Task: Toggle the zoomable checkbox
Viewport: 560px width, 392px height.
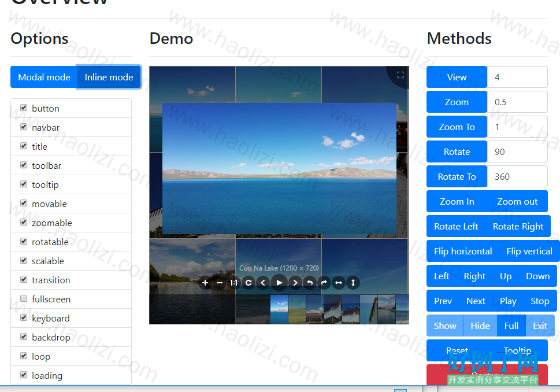Action: pyautogui.click(x=24, y=222)
